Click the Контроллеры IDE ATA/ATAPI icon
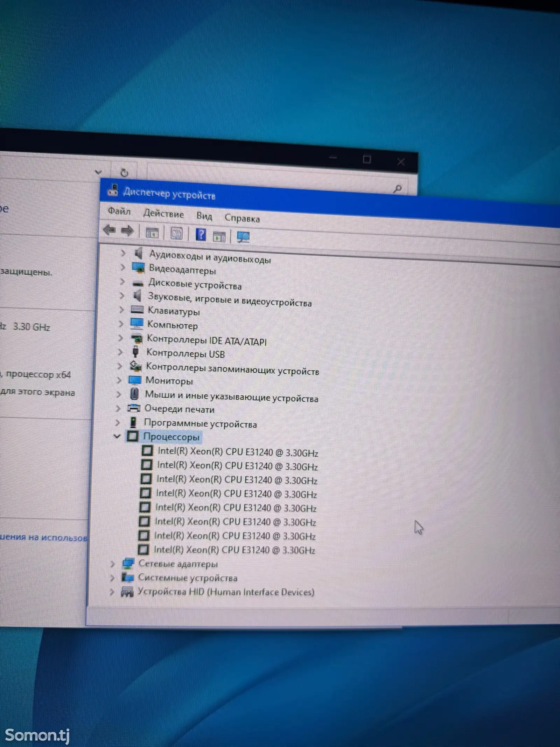The height and width of the screenshot is (747, 560). click(x=136, y=338)
